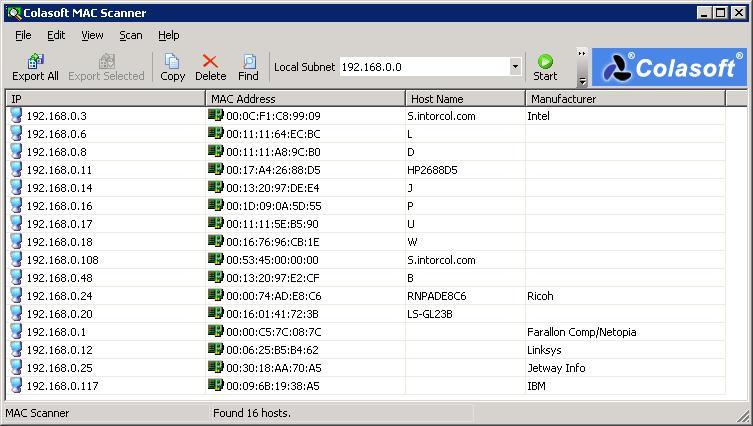Click network card icon for 00:11:11:64:EC:BC
This screenshot has width=753, height=426.
(215, 134)
